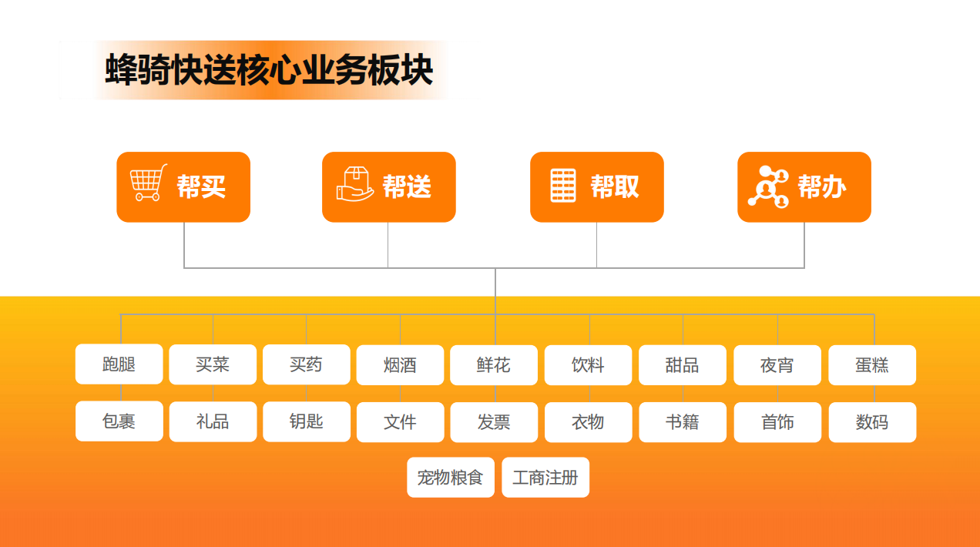The width and height of the screenshot is (980, 547).
Task: Select the 首饰 tag
Action: [777, 422]
